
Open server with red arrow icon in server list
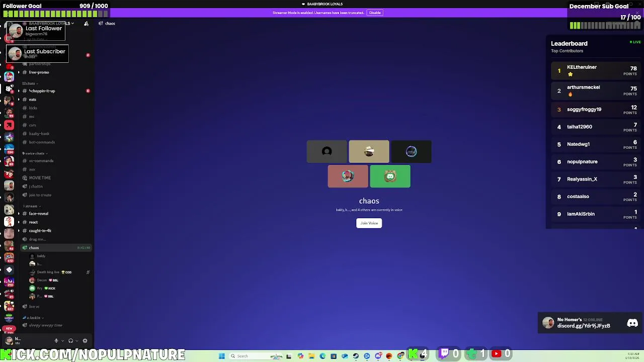click(9, 125)
